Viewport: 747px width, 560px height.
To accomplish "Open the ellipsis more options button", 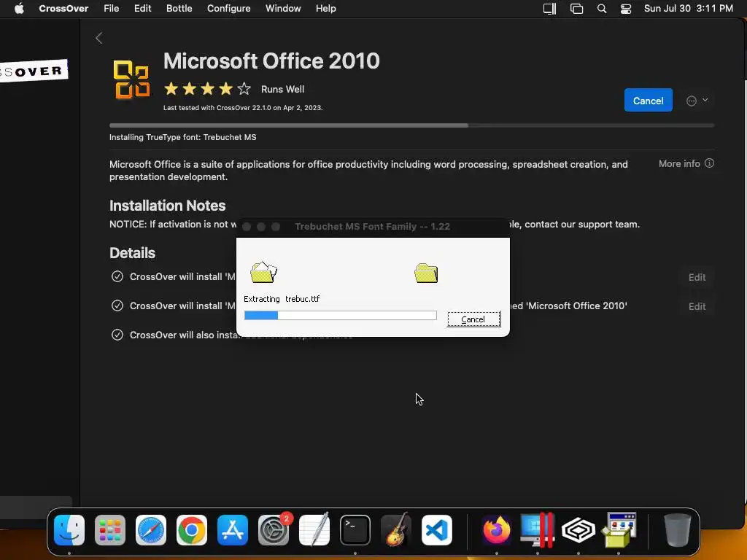I will click(692, 101).
